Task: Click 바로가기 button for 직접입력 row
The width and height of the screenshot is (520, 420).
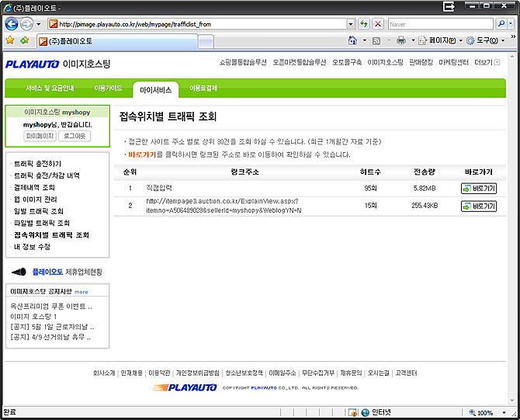Action: 478,188
